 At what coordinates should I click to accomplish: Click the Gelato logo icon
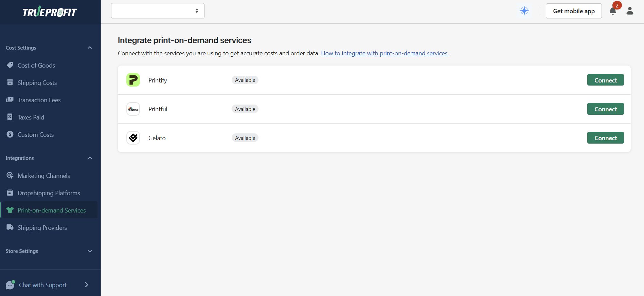point(133,138)
